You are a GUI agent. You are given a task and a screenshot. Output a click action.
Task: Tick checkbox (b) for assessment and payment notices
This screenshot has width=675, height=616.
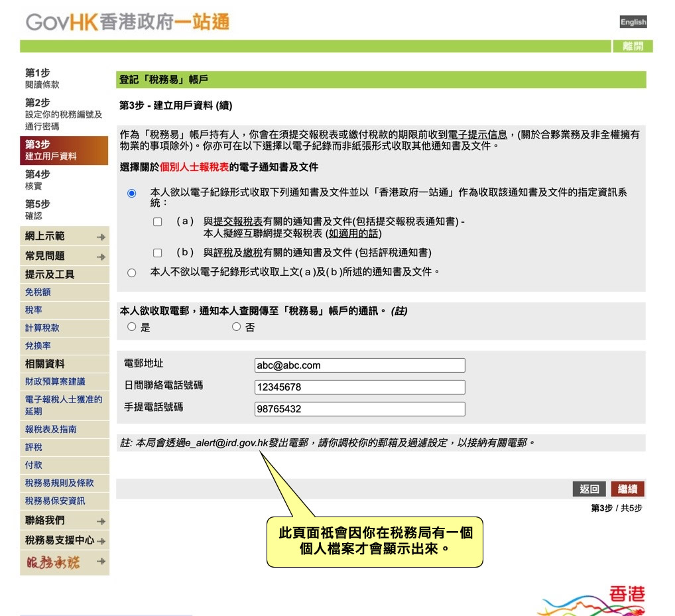[x=158, y=253]
